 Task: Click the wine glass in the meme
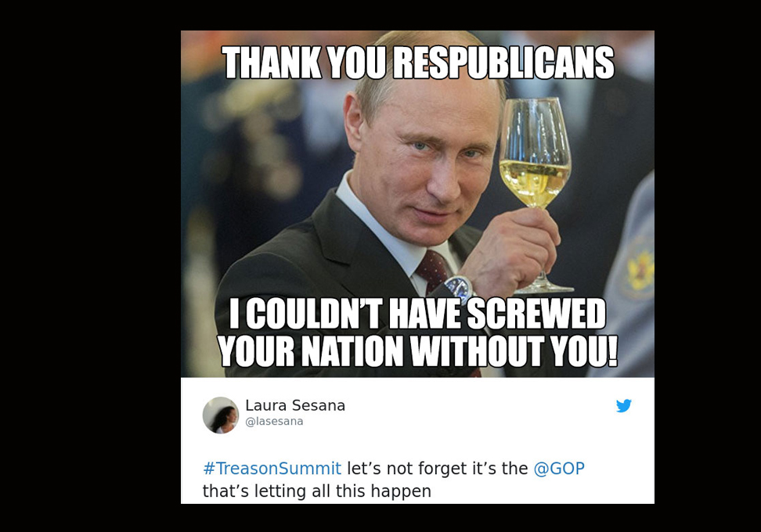[x=537, y=194]
